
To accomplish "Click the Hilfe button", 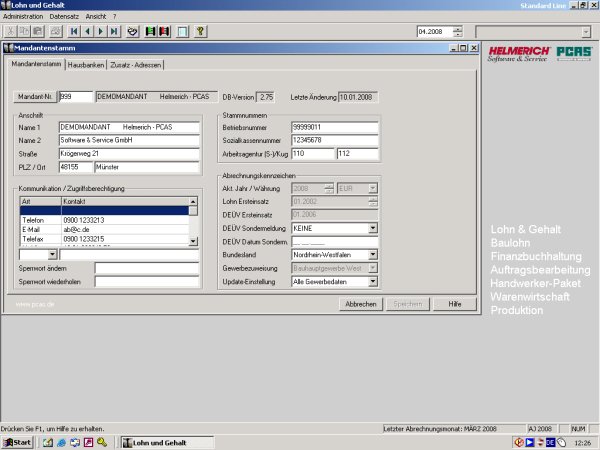I will point(455,304).
